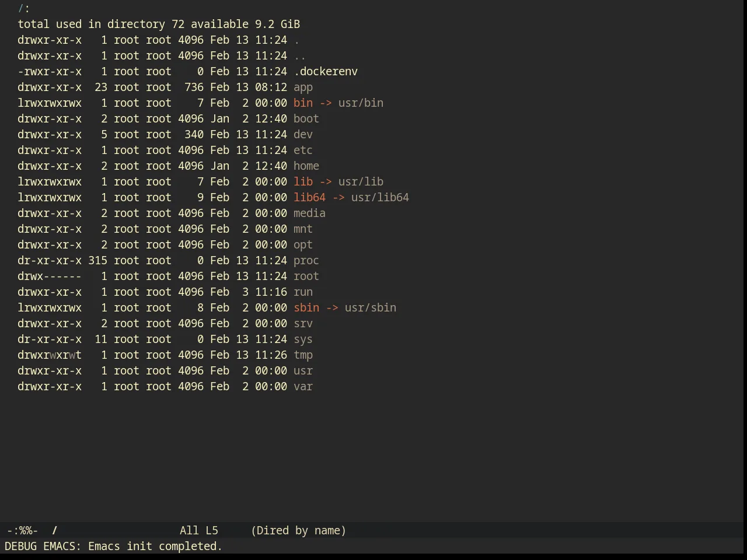Click the '/:' directory header
The height and width of the screenshot is (560, 747).
coord(24,9)
